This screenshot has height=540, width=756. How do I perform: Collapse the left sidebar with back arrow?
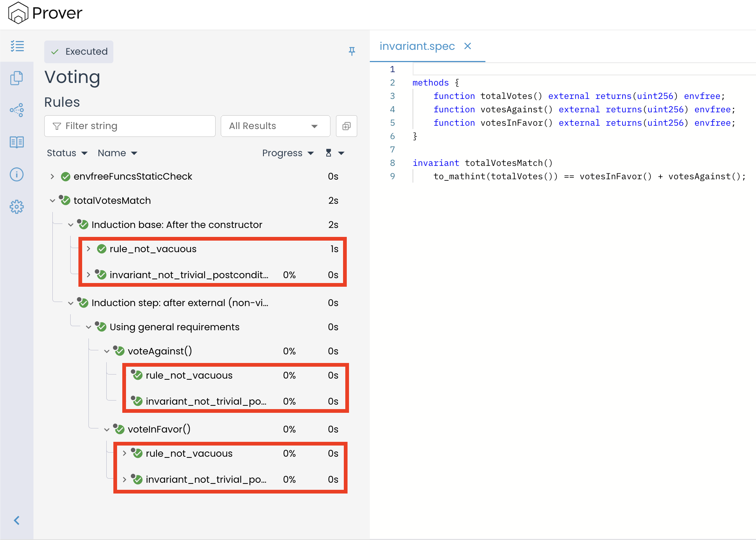tap(17, 520)
